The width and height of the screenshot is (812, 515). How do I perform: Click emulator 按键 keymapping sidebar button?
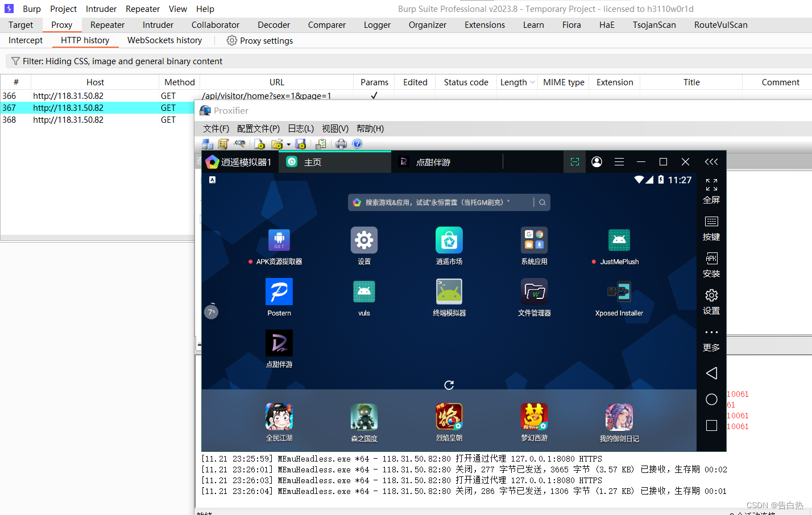[711, 229]
